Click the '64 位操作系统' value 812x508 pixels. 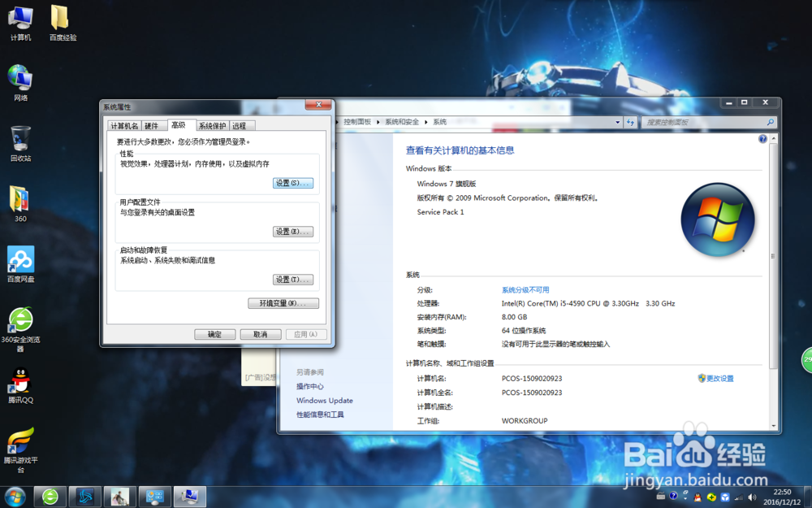[524, 330]
